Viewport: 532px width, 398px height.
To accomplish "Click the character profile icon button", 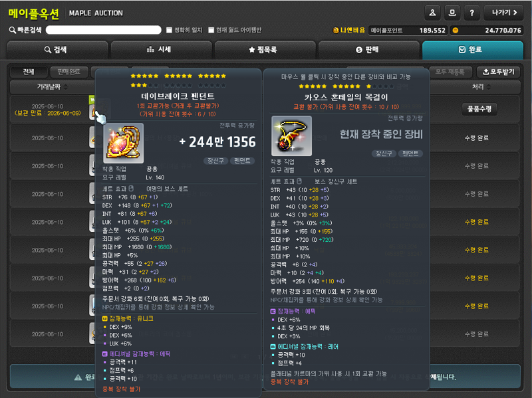I will pos(433,13).
